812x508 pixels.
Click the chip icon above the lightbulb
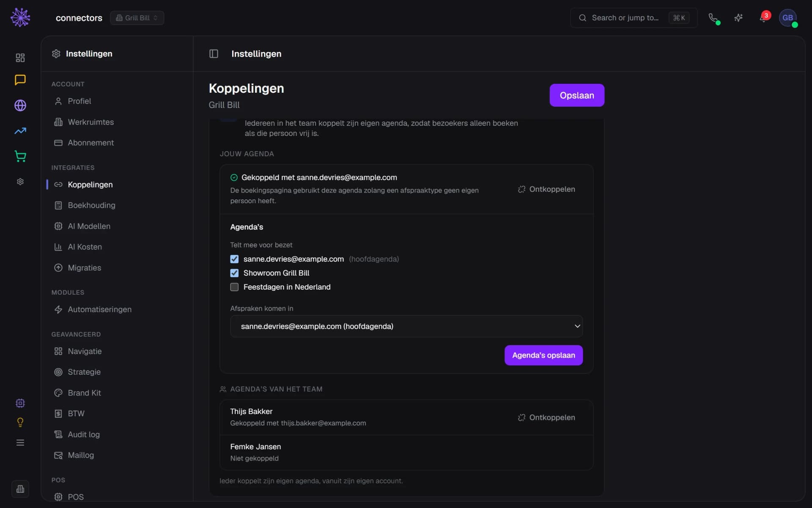[20, 403]
